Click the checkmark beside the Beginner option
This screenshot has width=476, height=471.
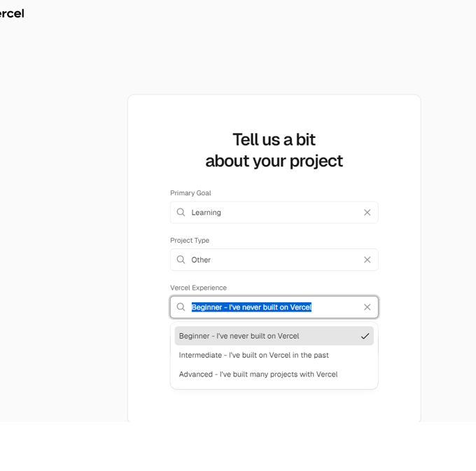click(x=365, y=336)
